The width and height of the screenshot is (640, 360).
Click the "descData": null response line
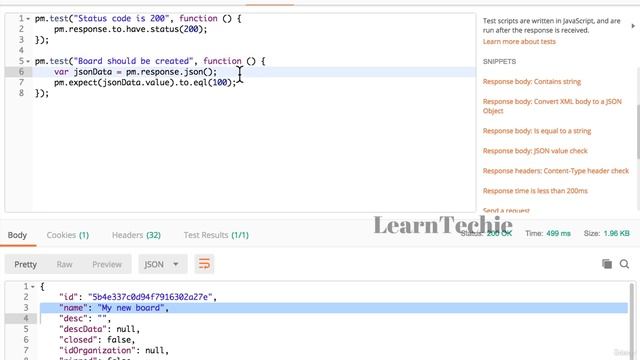99,329
